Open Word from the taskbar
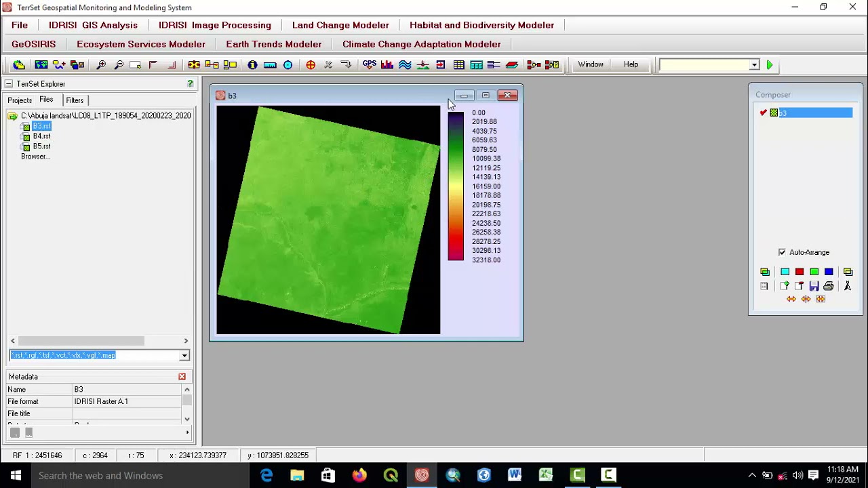The image size is (868, 488). click(515, 475)
